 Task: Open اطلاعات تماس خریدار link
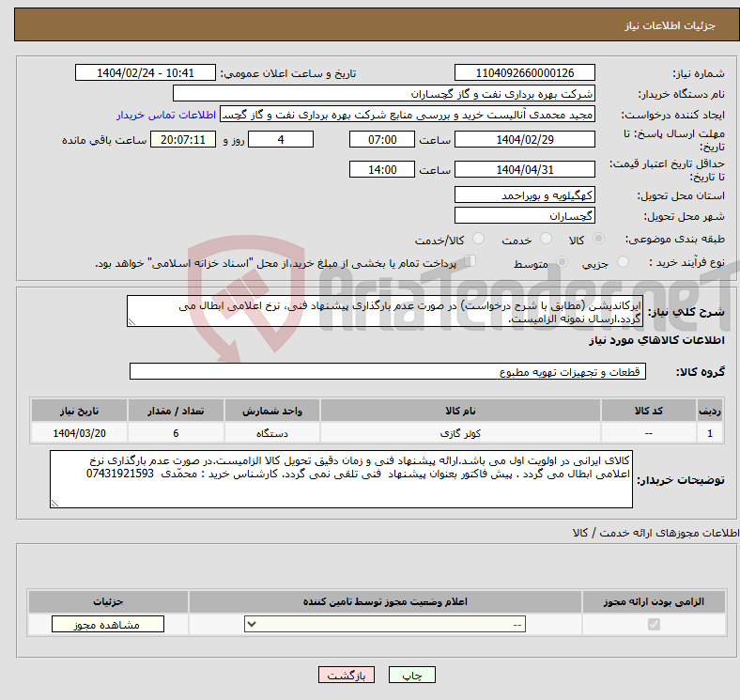tap(166, 115)
